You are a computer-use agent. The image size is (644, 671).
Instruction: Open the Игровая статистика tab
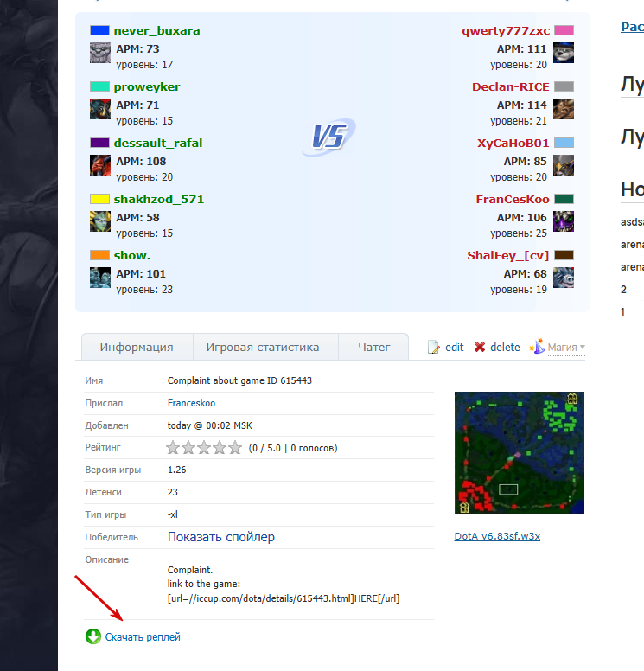pyautogui.click(x=263, y=347)
